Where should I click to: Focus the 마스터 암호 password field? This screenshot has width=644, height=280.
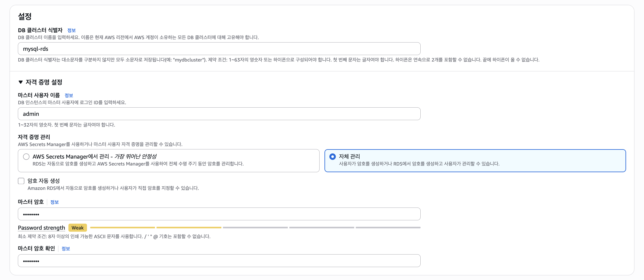(219, 214)
